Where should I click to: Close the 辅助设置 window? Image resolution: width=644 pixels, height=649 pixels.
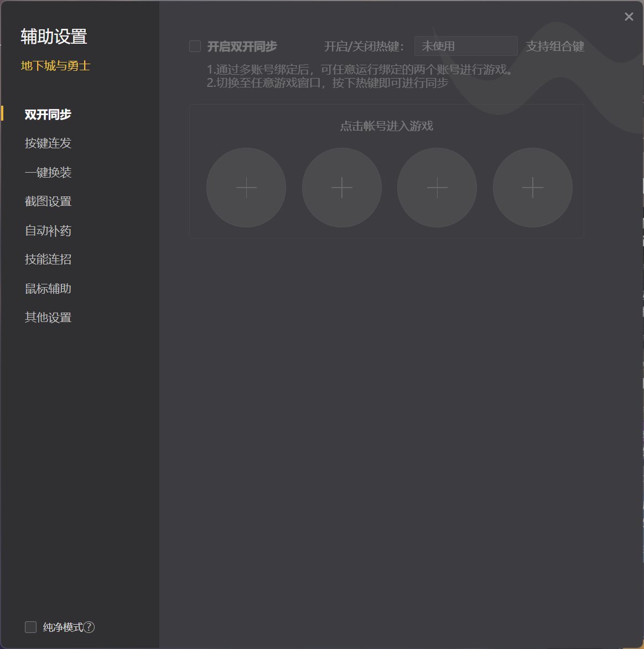click(629, 17)
